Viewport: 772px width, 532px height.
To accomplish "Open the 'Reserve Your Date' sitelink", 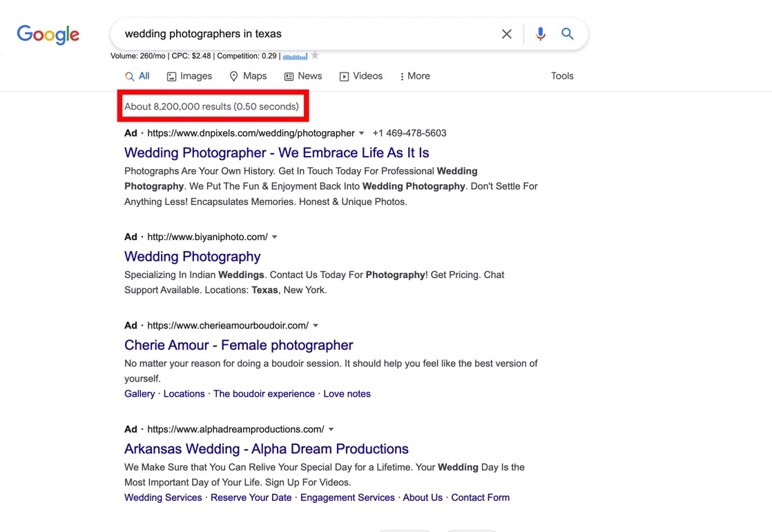I will pos(251,497).
